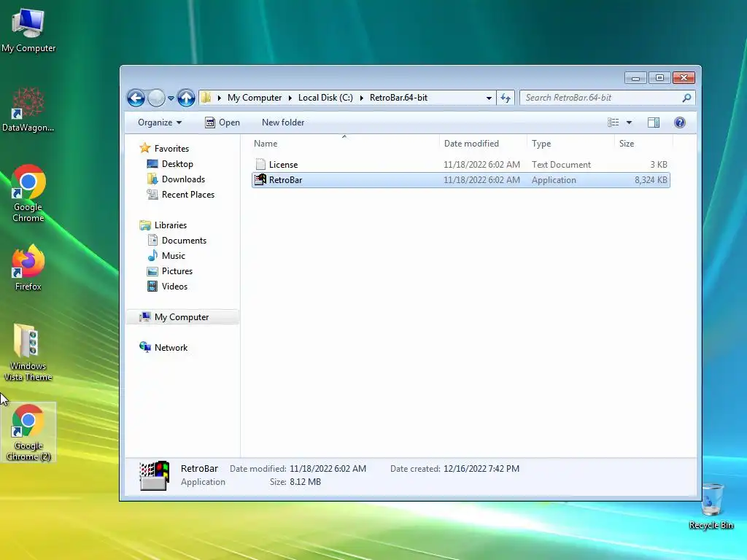Open the Documents library
This screenshot has height=560, width=747.
177,241
